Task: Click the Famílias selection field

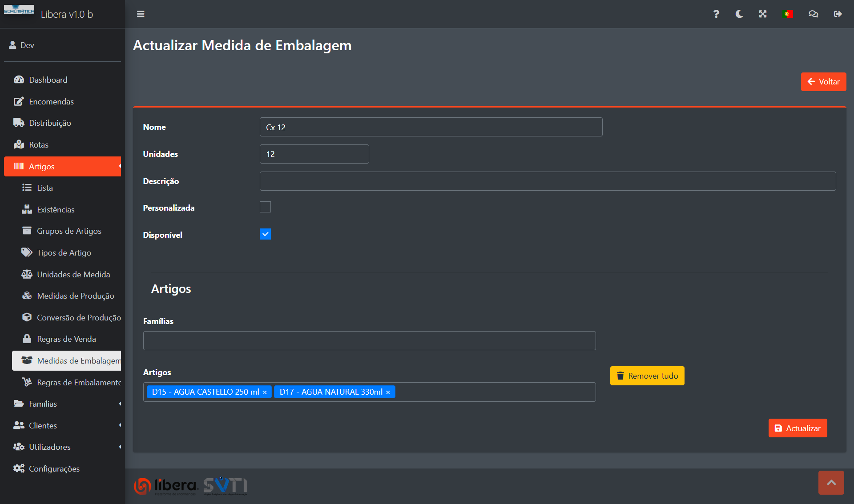Action: pos(369,341)
